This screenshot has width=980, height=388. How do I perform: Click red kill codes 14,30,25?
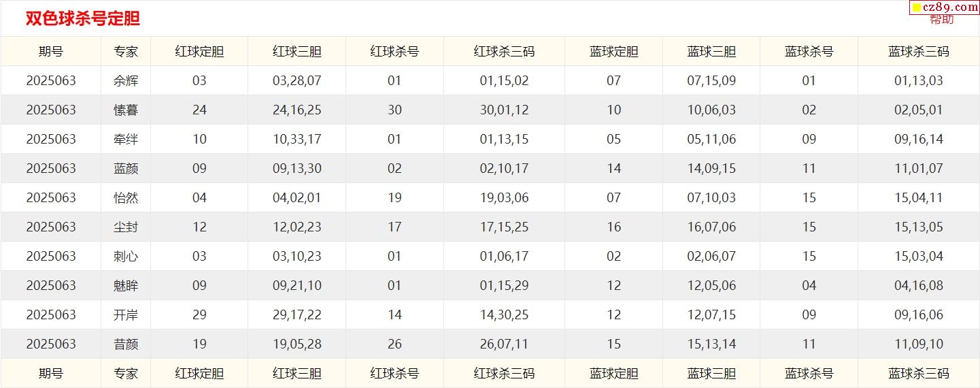point(504,314)
